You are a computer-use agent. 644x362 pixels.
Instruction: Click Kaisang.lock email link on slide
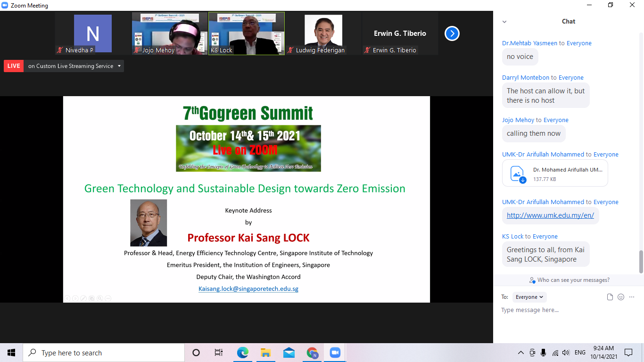248,288
